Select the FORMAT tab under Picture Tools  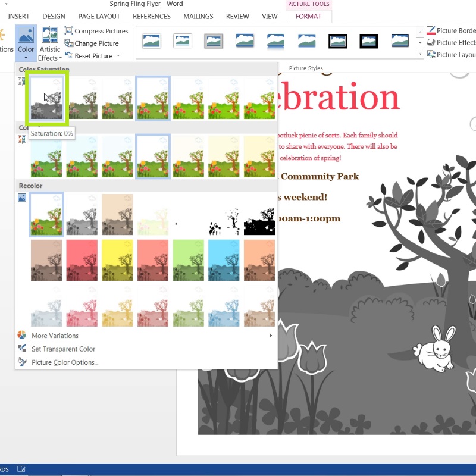click(308, 17)
